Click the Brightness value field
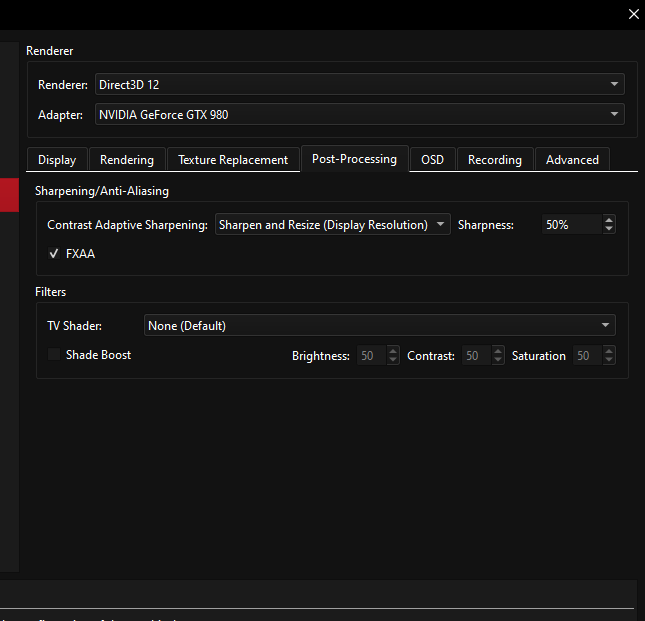This screenshot has width=645, height=621. 372,355
